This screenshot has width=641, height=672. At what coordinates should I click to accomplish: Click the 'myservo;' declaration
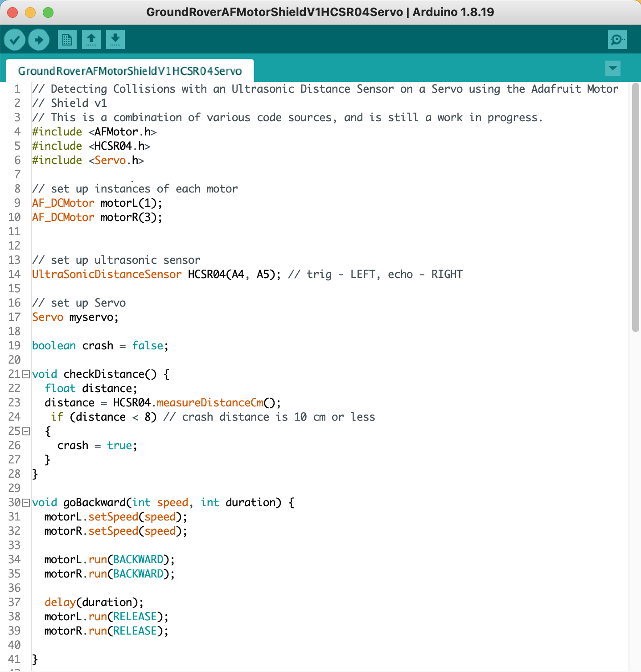pyautogui.click(x=94, y=317)
